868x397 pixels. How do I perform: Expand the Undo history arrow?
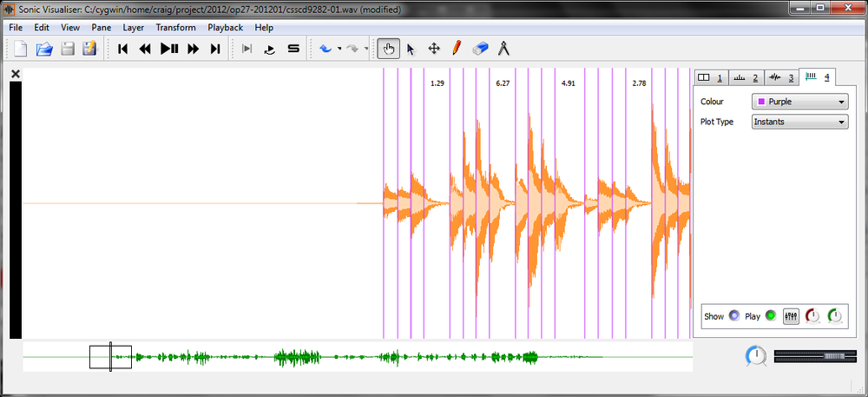[x=339, y=49]
